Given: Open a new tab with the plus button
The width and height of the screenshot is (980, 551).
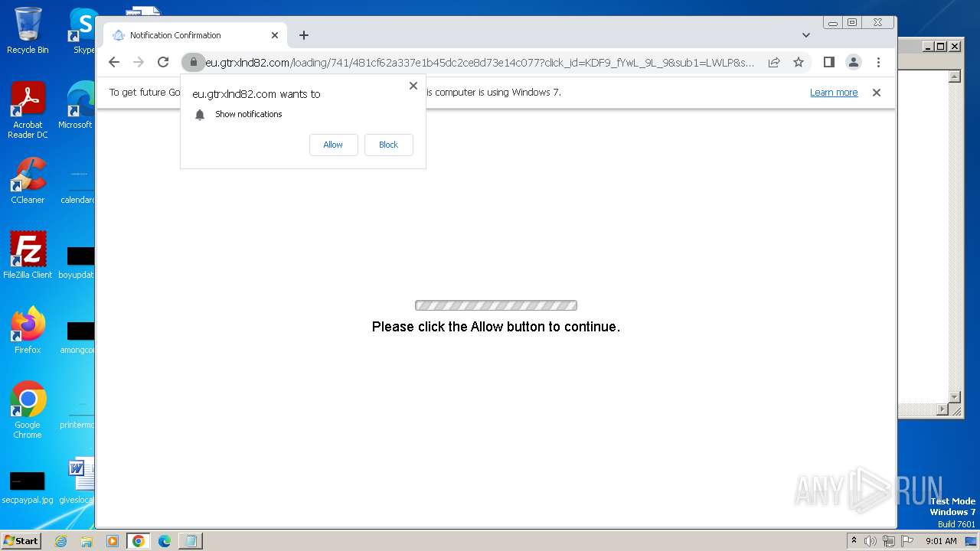Looking at the screenshot, I should point(304,35).
